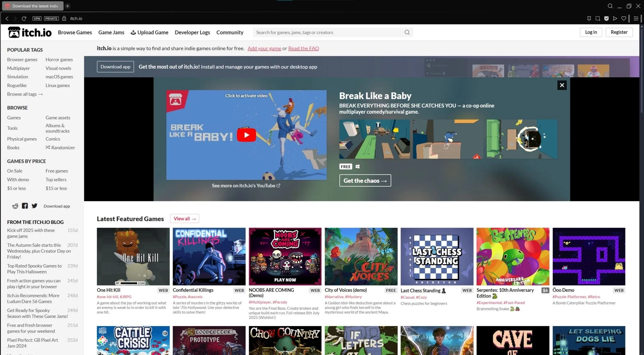
Task: Click the Randomizer link
Action: coord(60,148)
